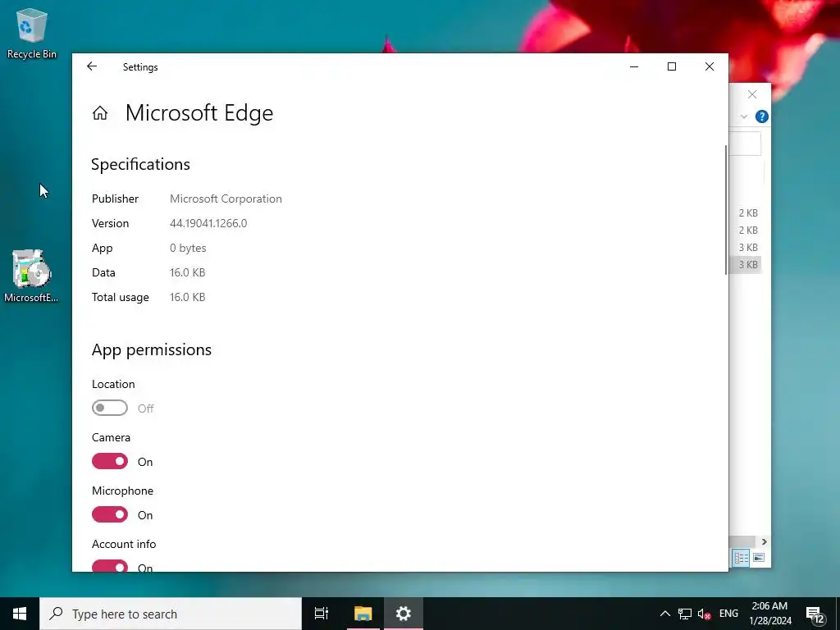Click the Microsoft Corporation publisher text
840x630 pixels.
coord(226,199)
